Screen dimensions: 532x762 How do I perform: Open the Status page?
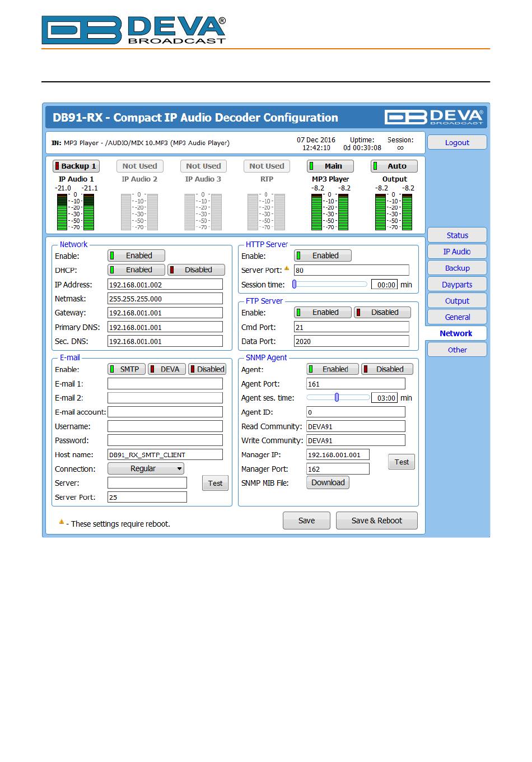pyautogui.click(x=457, y=235)
